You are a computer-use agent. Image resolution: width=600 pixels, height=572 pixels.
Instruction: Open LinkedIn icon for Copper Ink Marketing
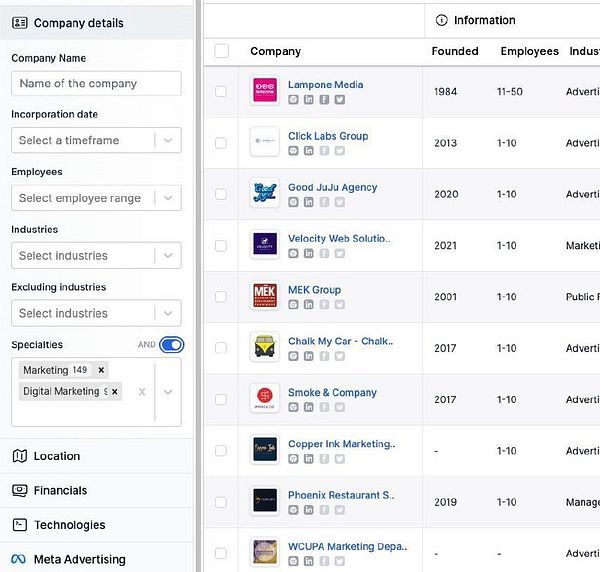click(308, 459)
